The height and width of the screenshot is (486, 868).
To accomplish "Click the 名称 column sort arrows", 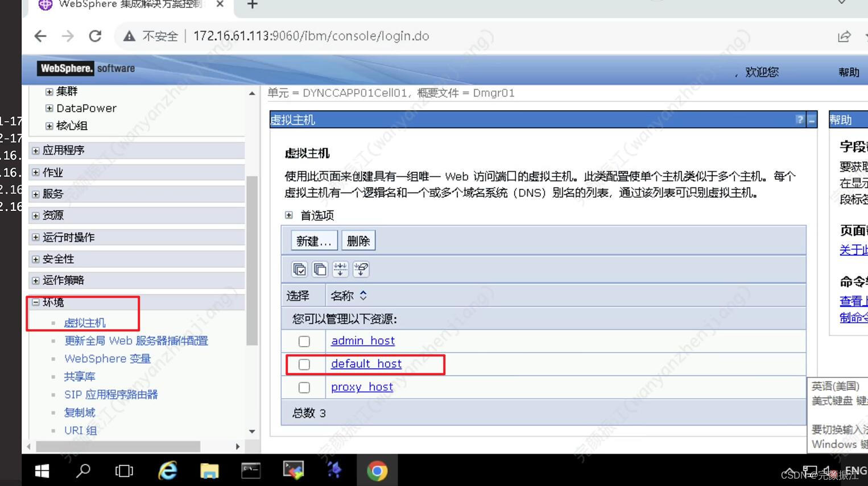I will [x=363, y=295].
